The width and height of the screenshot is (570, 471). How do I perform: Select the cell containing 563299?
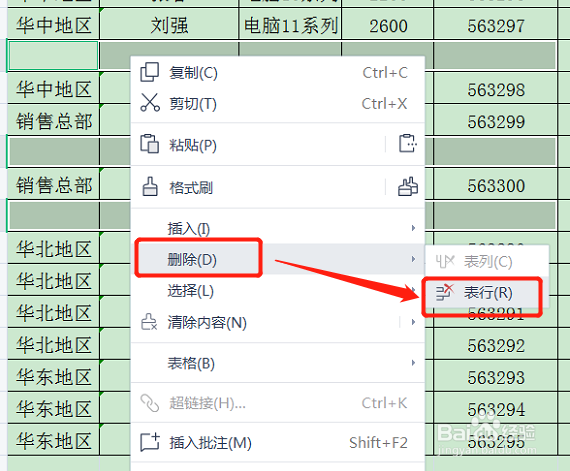[x=495, y=121]
